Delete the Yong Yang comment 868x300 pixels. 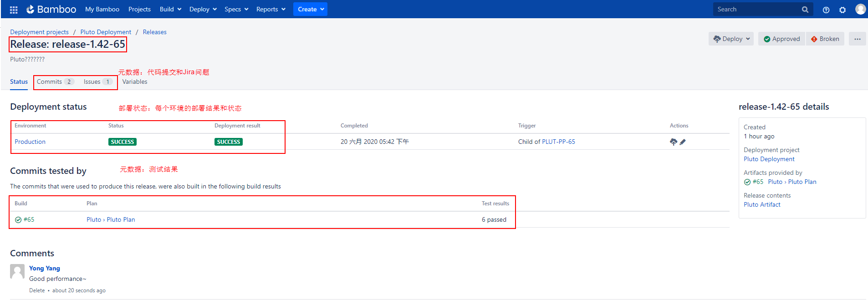coord(37,290)
